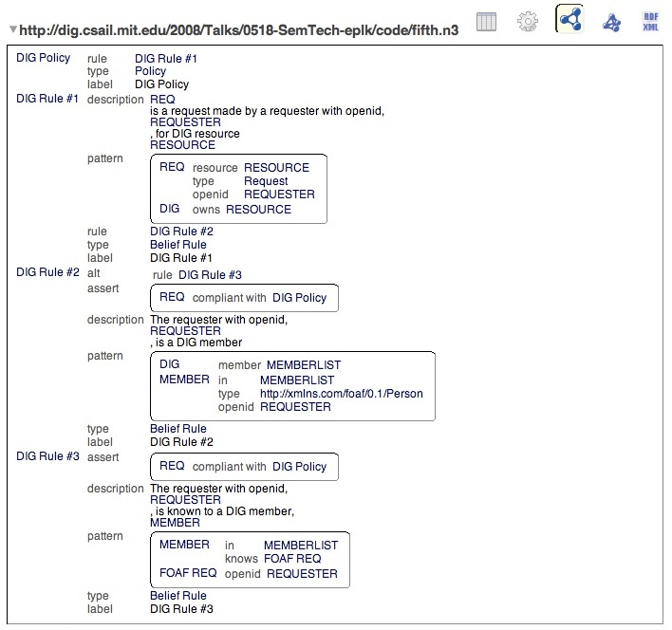Screen dimensions: 672x630
Task: Open the foaf/0.1/Person URL link
Action: click(342, 394)
